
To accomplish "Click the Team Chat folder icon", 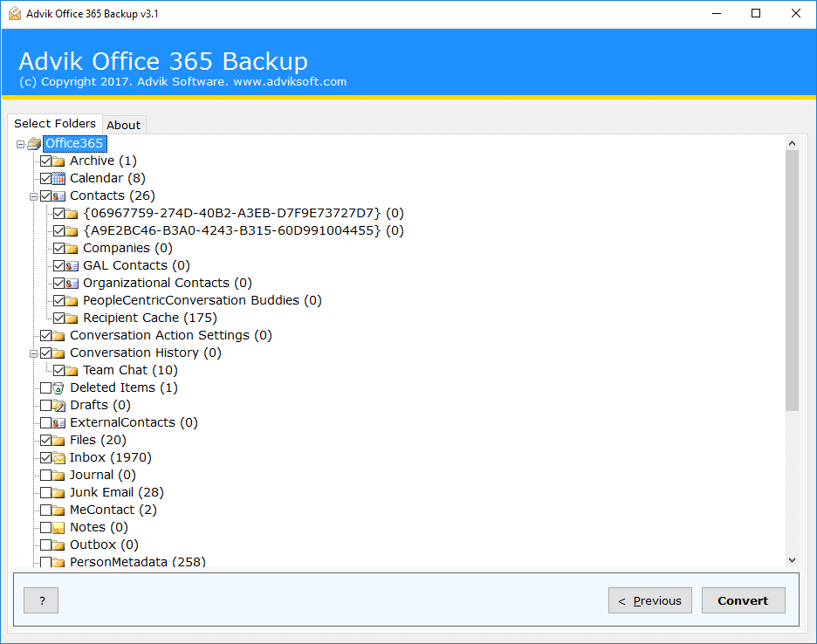I will pyautogui.click(x=72, y=371).
